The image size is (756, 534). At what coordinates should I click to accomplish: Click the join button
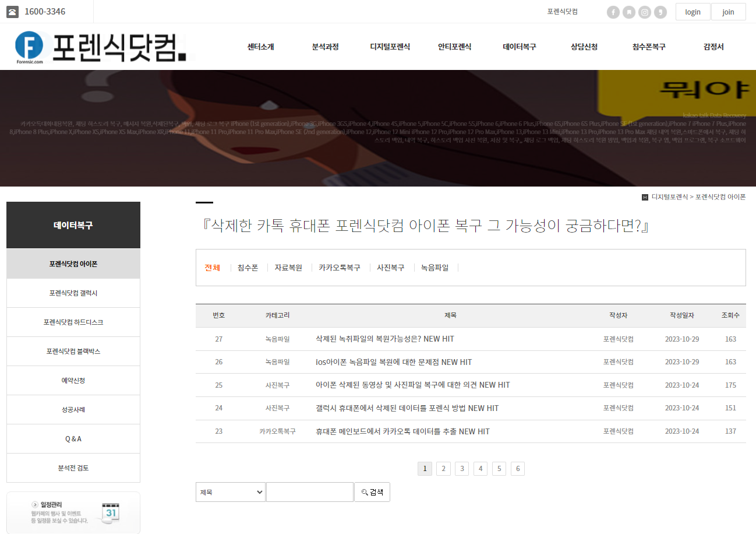pos(728,12)
